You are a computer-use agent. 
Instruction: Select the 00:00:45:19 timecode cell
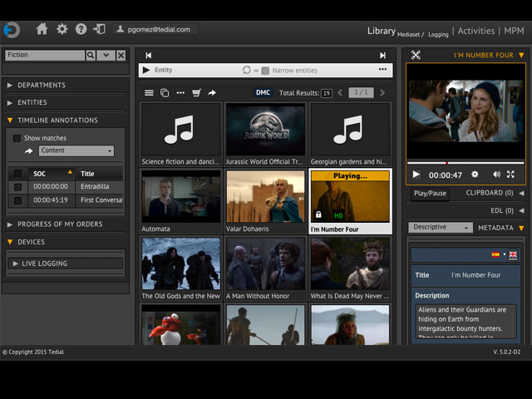(52, 200)
